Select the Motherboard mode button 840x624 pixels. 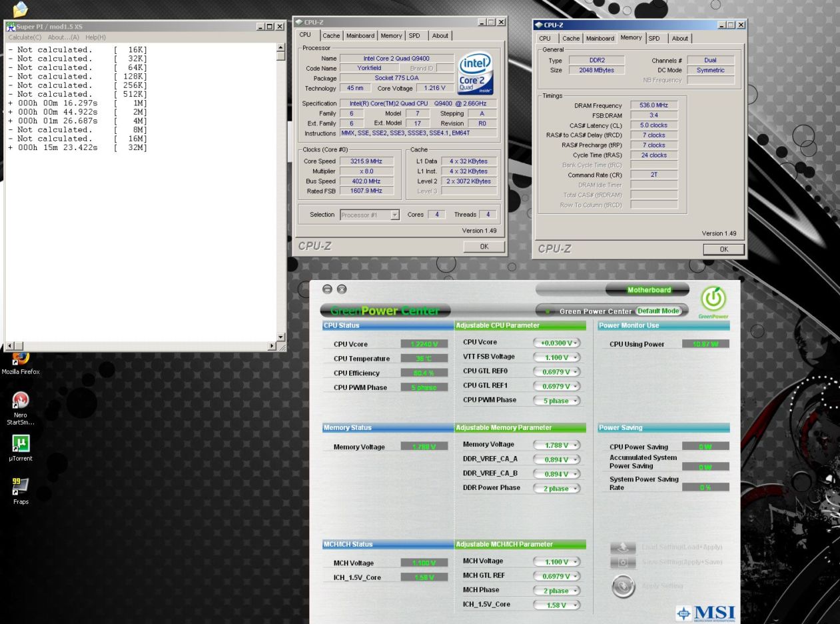(648, 290)
